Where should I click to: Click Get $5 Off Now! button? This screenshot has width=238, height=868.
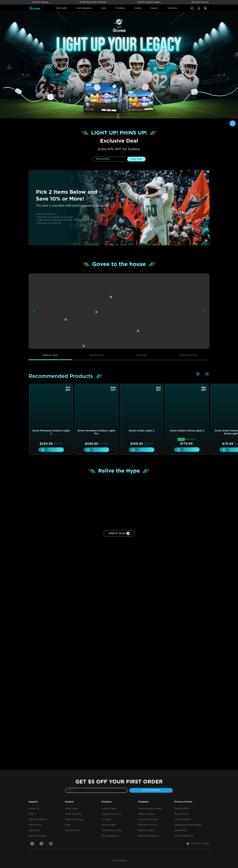point(151,790)
